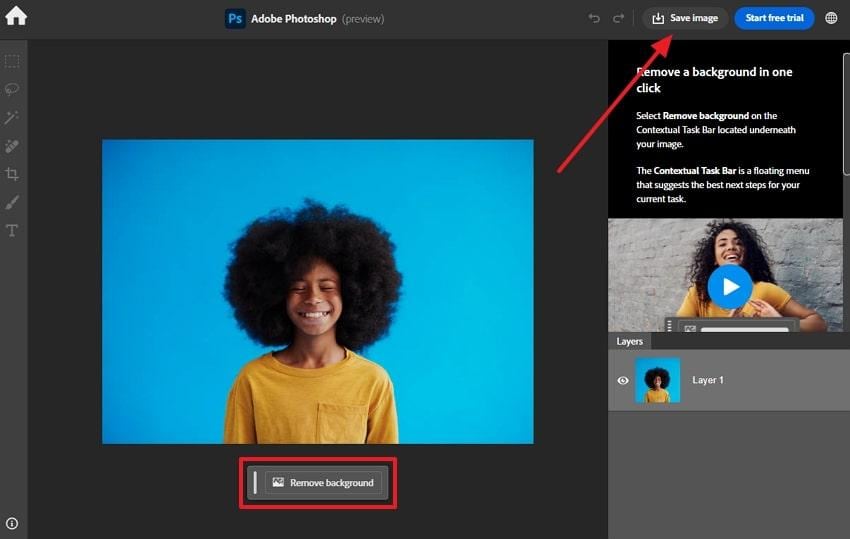850x539 pixels.
Task: Open the language globe icon
Action: pos(831,18)
